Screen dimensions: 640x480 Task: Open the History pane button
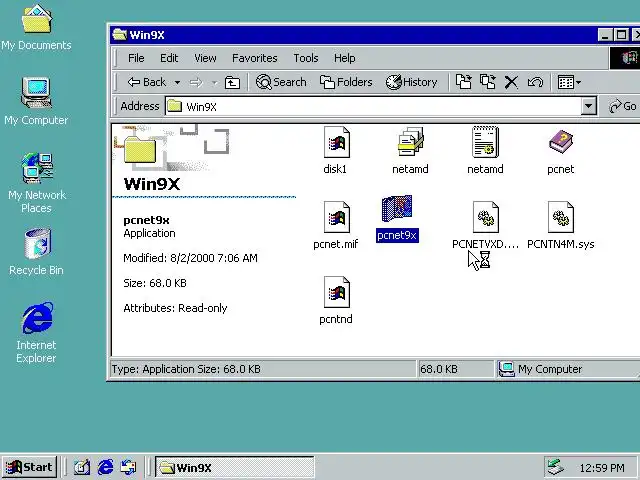(411, 82)
